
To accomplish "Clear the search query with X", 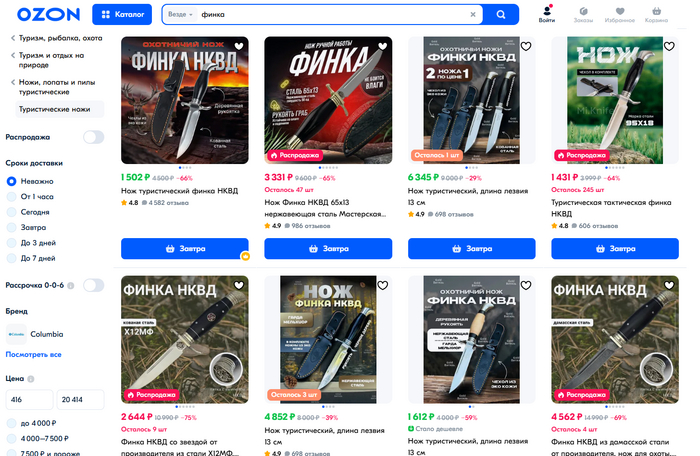I will [473, 14].
